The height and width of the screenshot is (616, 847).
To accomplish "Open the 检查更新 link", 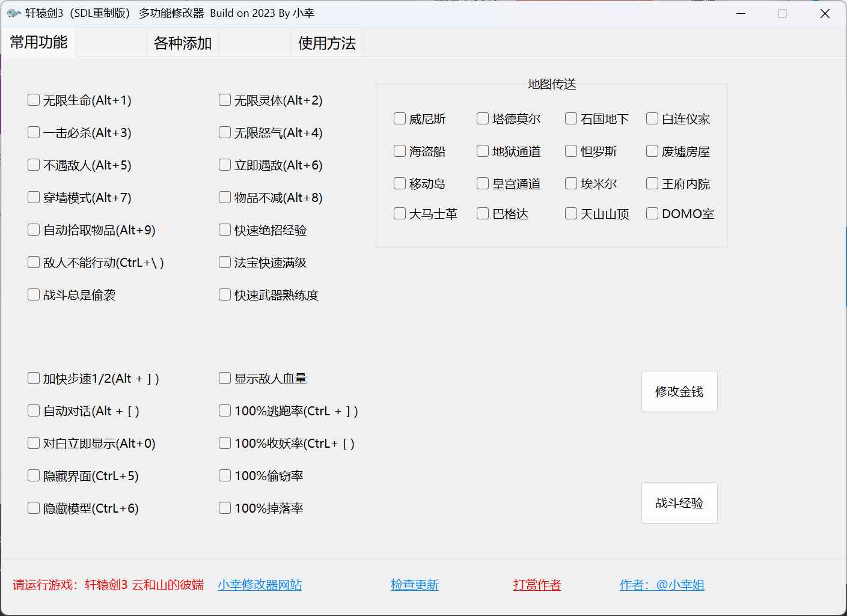I will click(x=414, y=584).
